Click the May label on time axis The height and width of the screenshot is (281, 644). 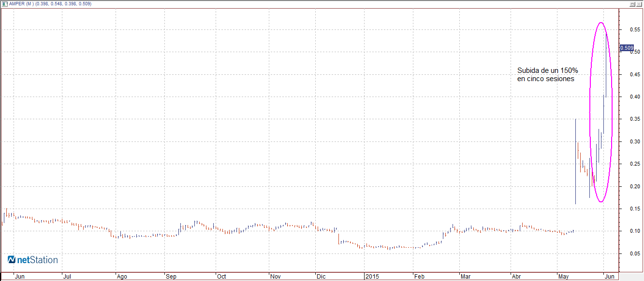[563, 277]
